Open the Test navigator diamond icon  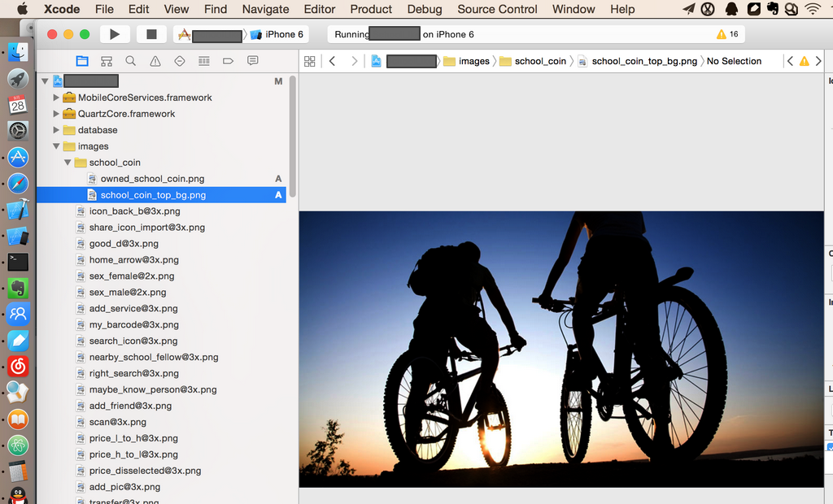pos(180,61)
